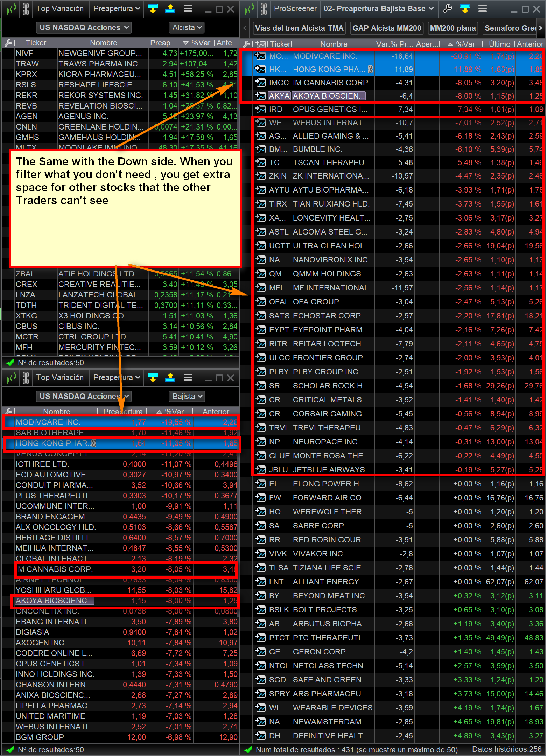Sort by Anterior column in bottom-left Bajista list
This screenshot has height=756, width=546.
(216, 412)
